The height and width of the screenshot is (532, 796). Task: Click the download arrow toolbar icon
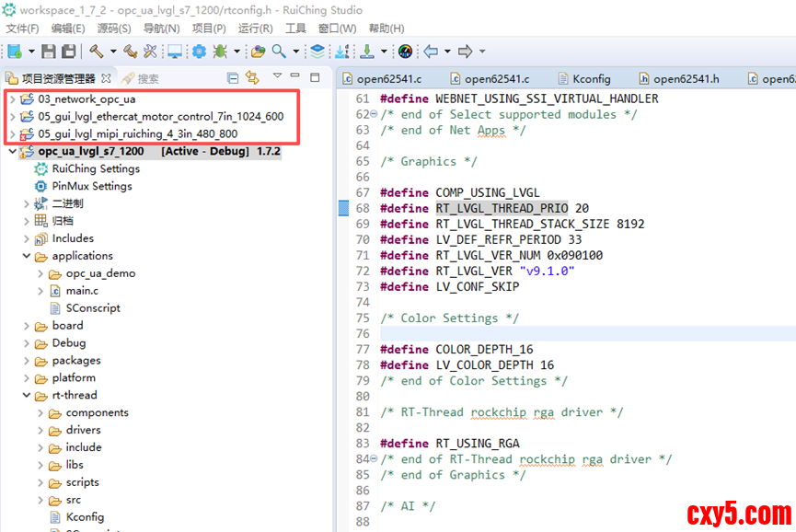pos(368,52)
